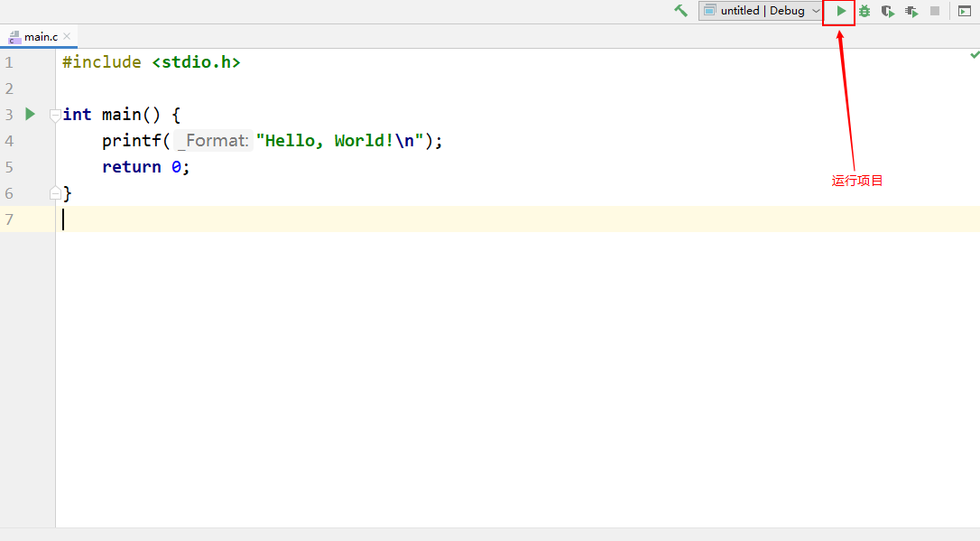Run the project with the green play button

click(x=841, y=11)
